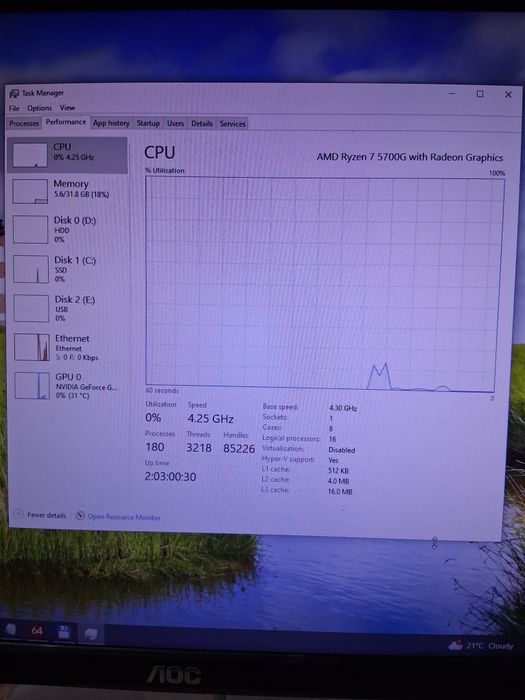Open the Options menu
The width and height of the screenshot is (525, 700).
tap(39, 108)
